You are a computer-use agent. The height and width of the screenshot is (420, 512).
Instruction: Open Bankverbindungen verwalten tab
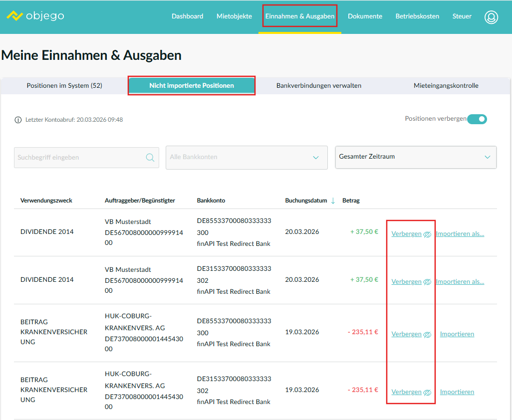[318, 86]
